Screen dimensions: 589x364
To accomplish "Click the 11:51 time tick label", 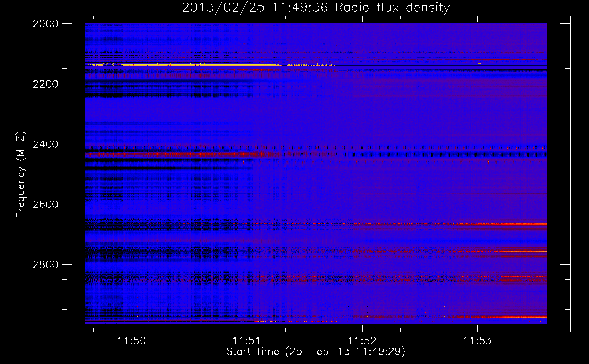I will (247, 341).
